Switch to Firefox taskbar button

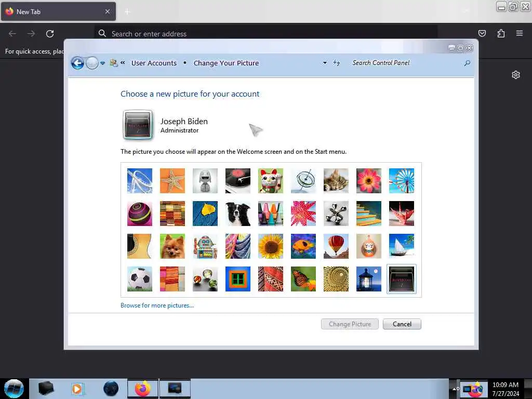[x=143, y=389]
